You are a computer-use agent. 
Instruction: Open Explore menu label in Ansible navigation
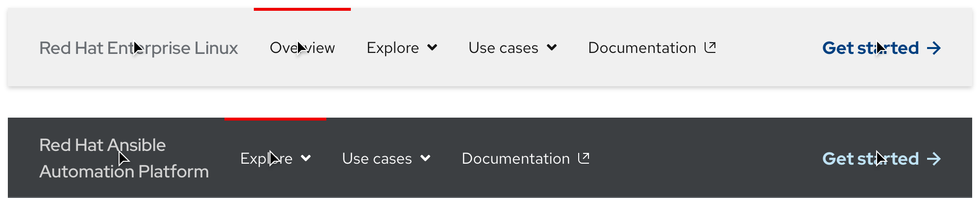[266, 159]
